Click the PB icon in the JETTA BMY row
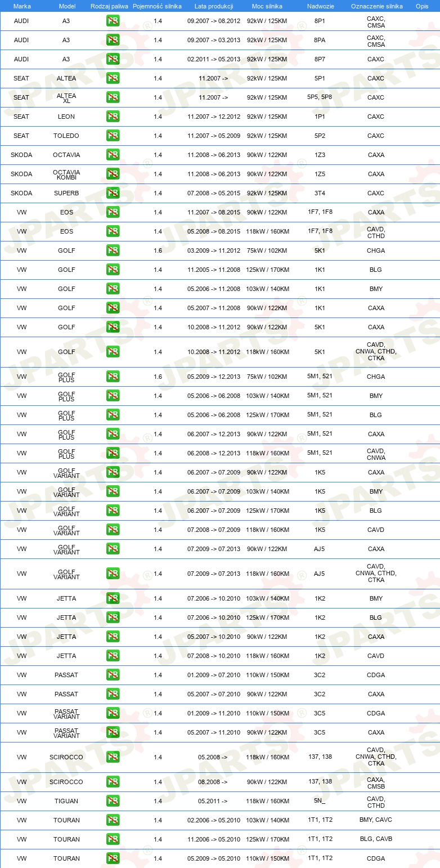This screenshot has width=440, height=868. click(113, 598)
